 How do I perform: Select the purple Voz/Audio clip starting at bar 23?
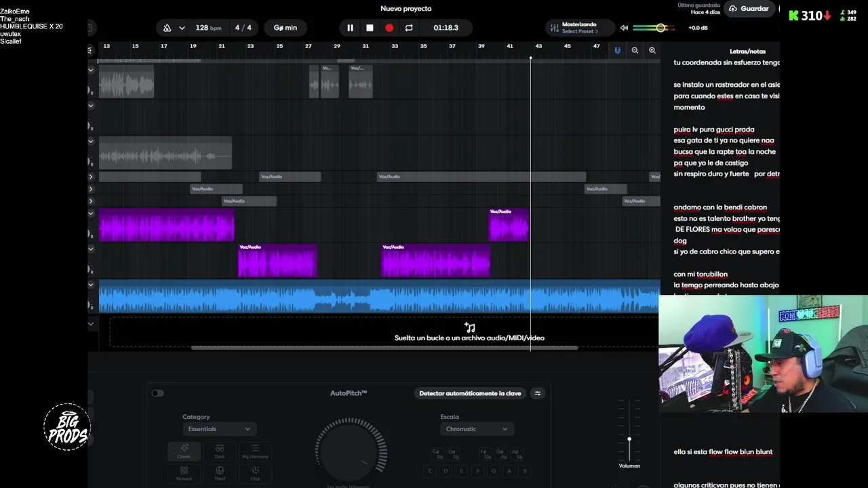(277, 260)
